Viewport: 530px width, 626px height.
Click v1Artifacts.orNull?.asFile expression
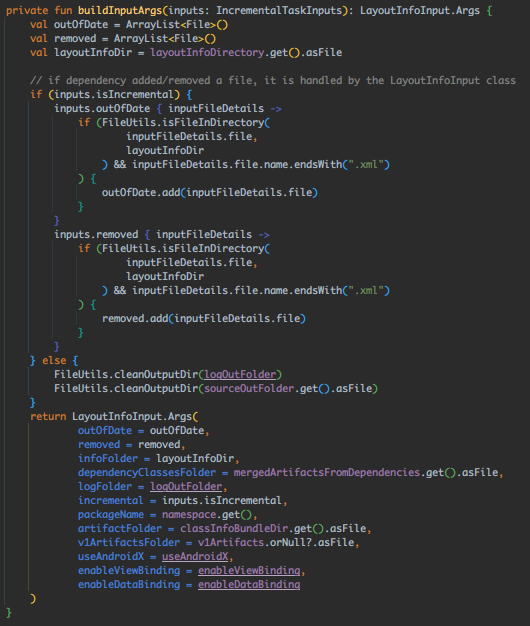tap(276, 543)
